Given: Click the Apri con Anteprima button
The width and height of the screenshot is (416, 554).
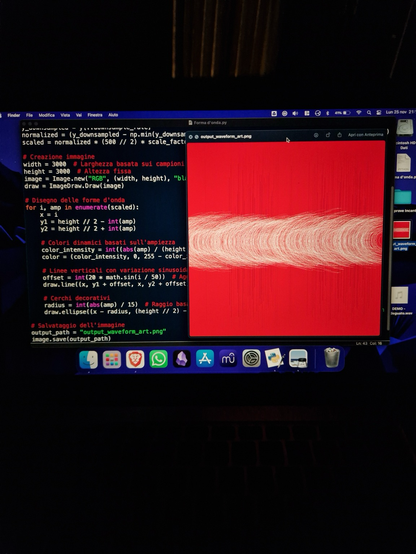Looking at the screenshot, I should click(365, 135).
